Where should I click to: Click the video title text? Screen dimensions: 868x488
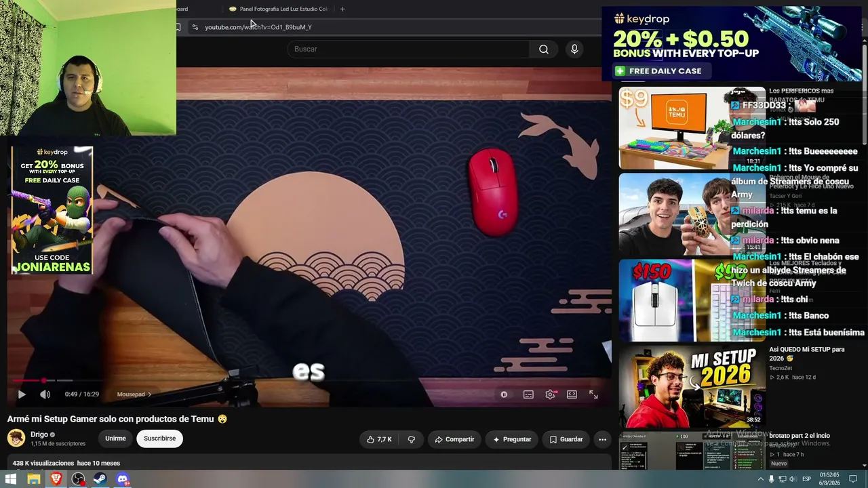(117, 419)
